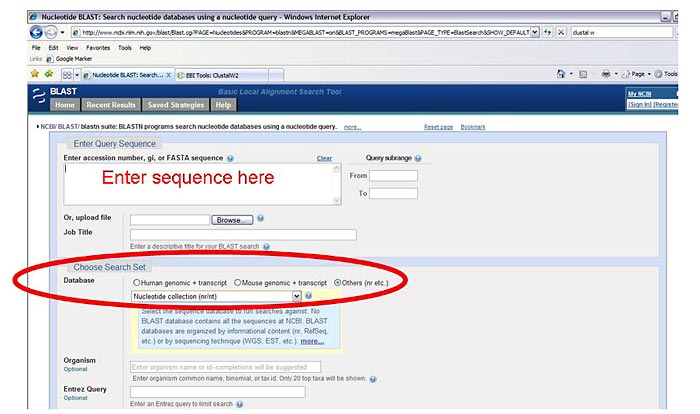Click the Query subrange From field
The width and height of the screenshot is (700, 414).
393,176
